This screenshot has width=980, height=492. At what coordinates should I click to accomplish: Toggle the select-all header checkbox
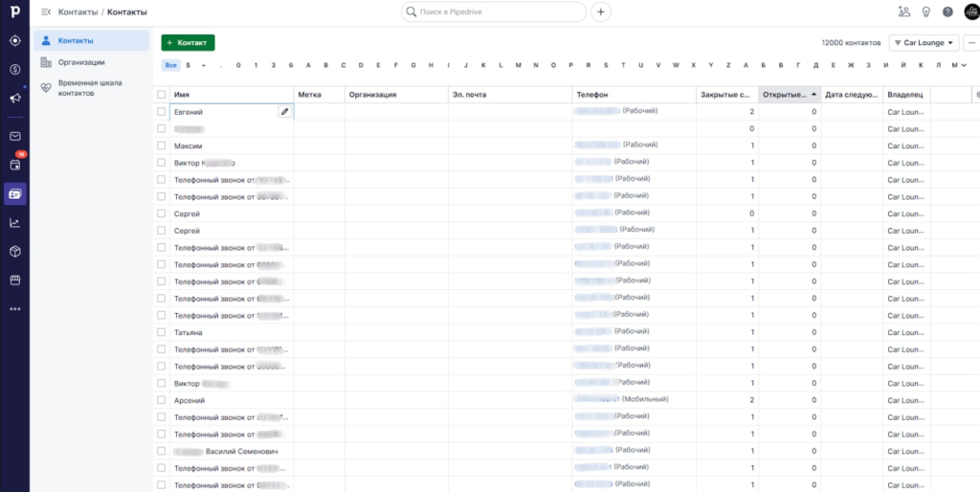point(161,95)
